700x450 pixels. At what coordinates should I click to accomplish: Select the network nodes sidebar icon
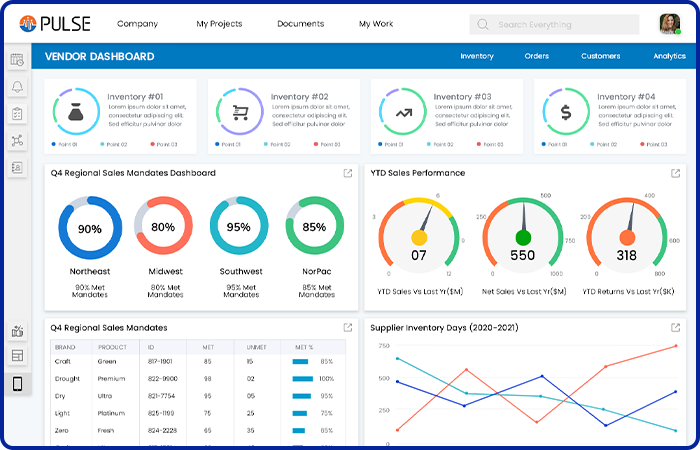[x=17, y=141]
